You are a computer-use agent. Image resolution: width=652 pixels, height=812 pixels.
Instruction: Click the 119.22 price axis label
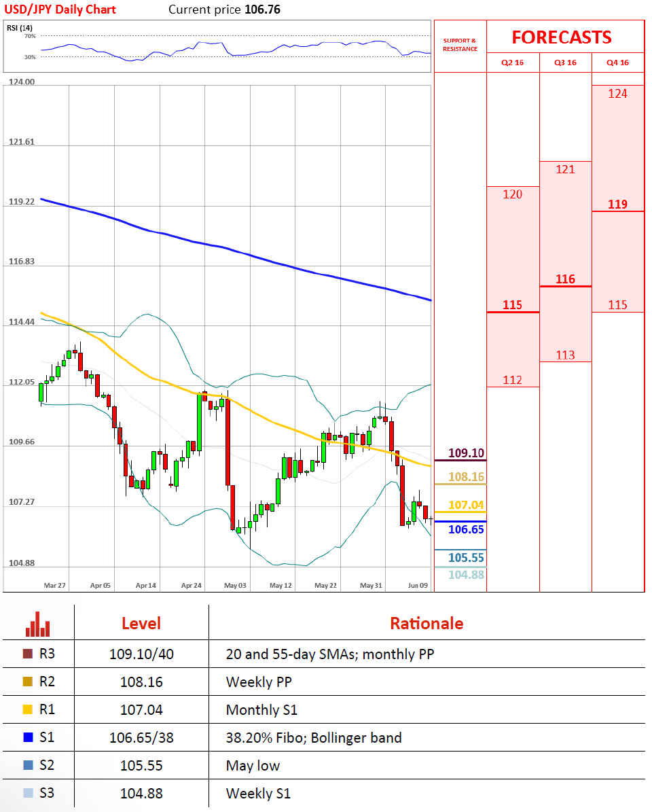(x=22, y=202)
